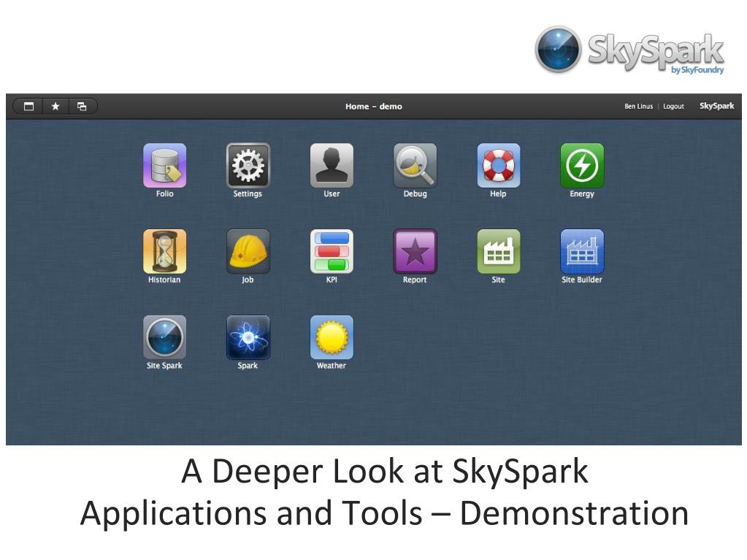Open the Settings gear app

pyautogui.click(x=248, y=165)
